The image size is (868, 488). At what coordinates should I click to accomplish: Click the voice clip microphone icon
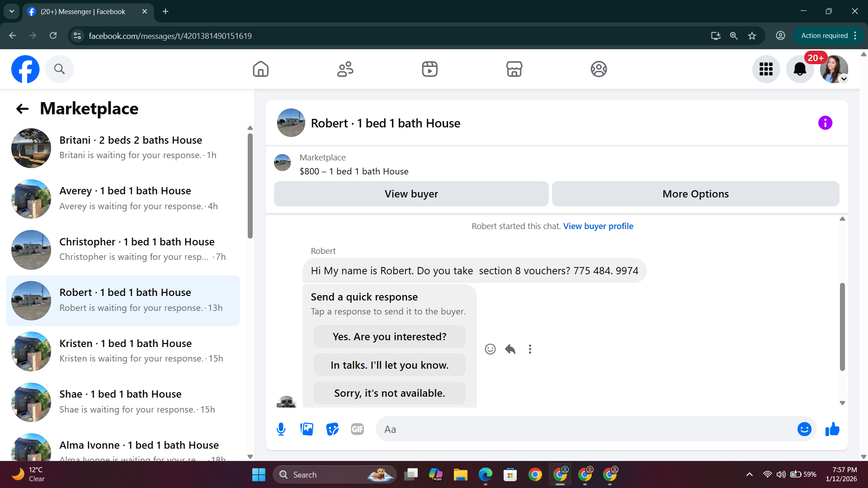(x=281, y=429)
